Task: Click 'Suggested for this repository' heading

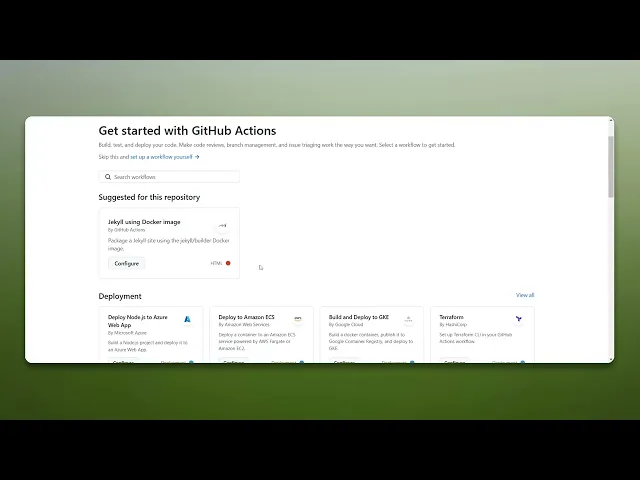Action: pos(149,197)
